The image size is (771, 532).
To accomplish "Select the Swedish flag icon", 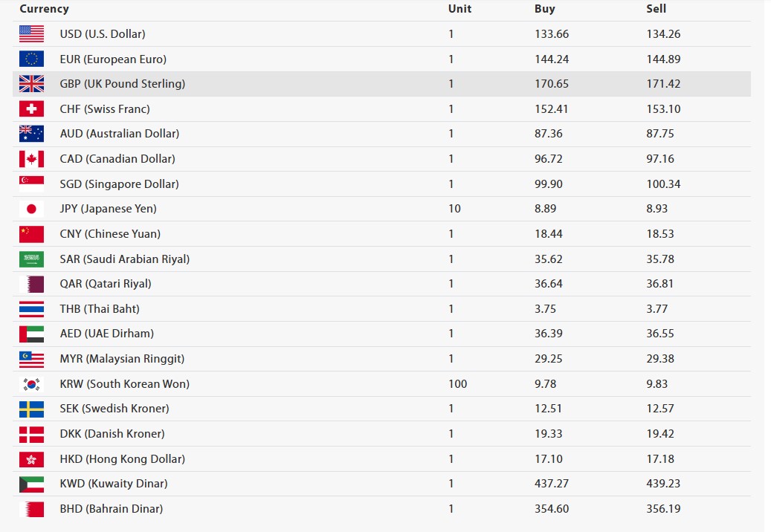I will (x=31, y=409).
